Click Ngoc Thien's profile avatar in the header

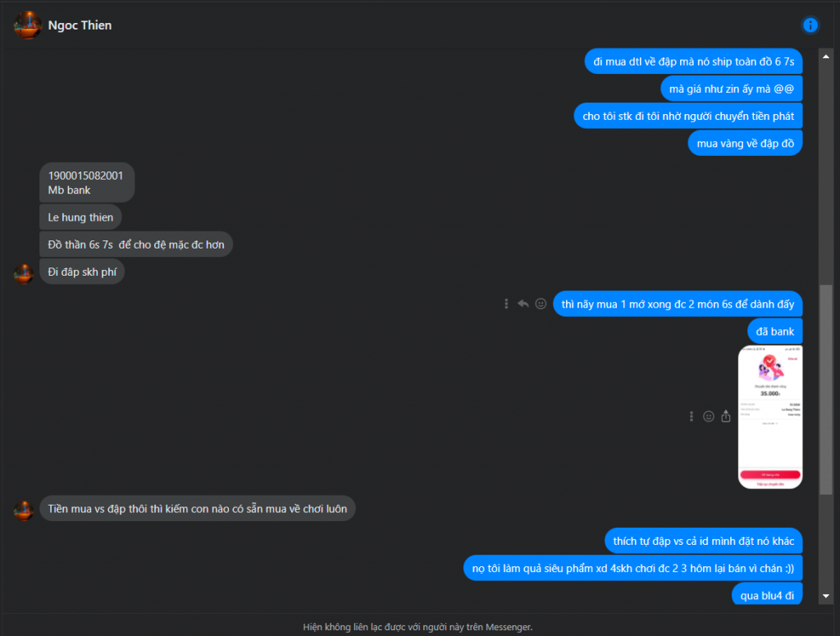27,25
